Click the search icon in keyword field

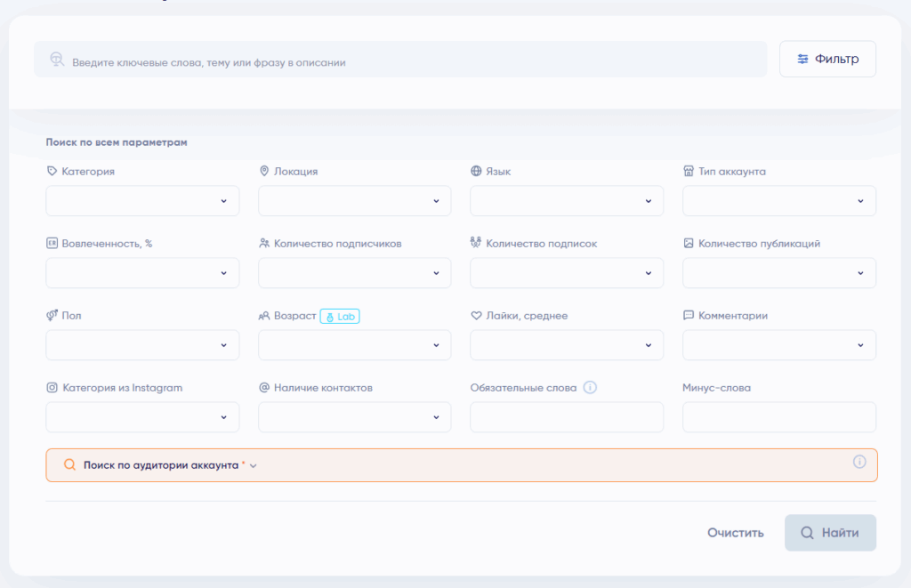click(x=58, y=60)
